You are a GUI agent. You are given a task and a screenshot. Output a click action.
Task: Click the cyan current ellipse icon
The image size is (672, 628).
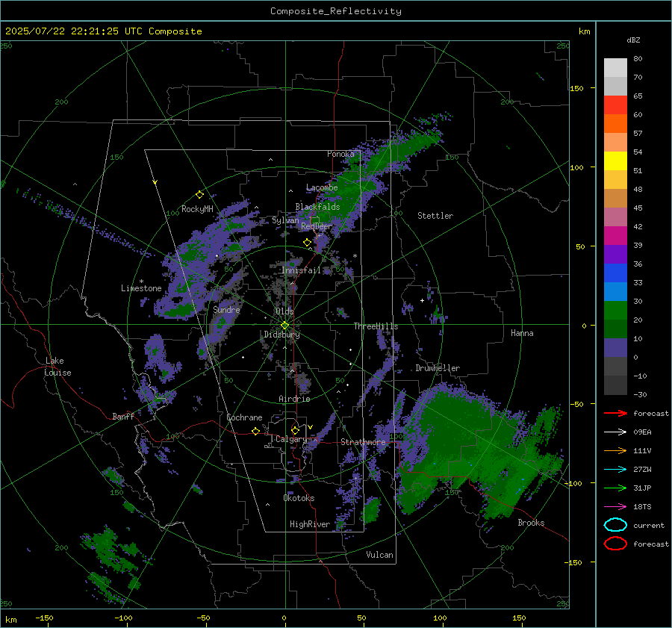coord(615,525)
